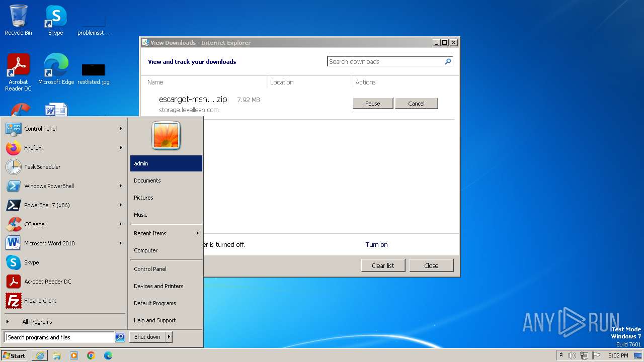The width and height of the screenshot is (644, 362).
Task: Select the restlisted.jpg desktop file
Action: tap(94, 73)
